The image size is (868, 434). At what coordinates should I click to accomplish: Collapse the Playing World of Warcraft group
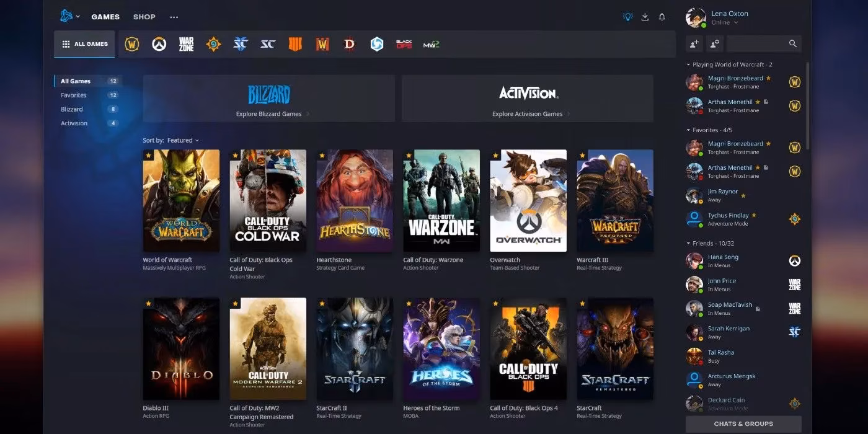(x=729, y=64)
